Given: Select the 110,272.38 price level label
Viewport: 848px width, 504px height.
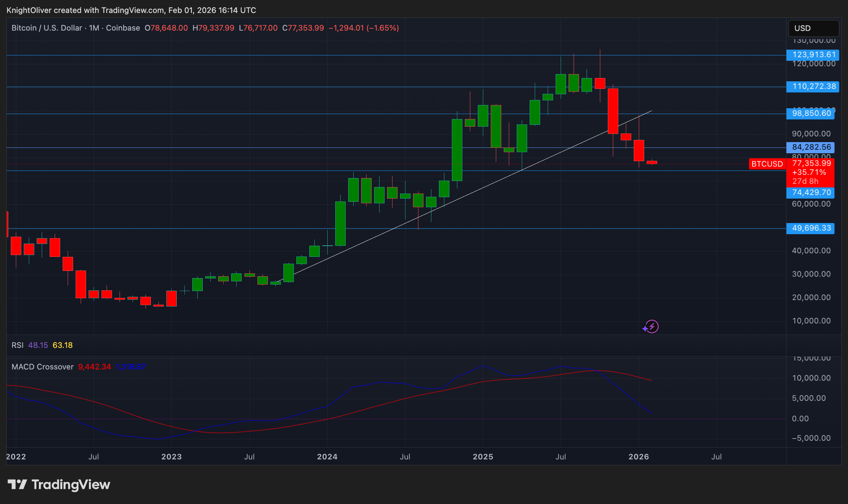Looking at the screenshot, I should pyautogui.click(x=813, y=87).
